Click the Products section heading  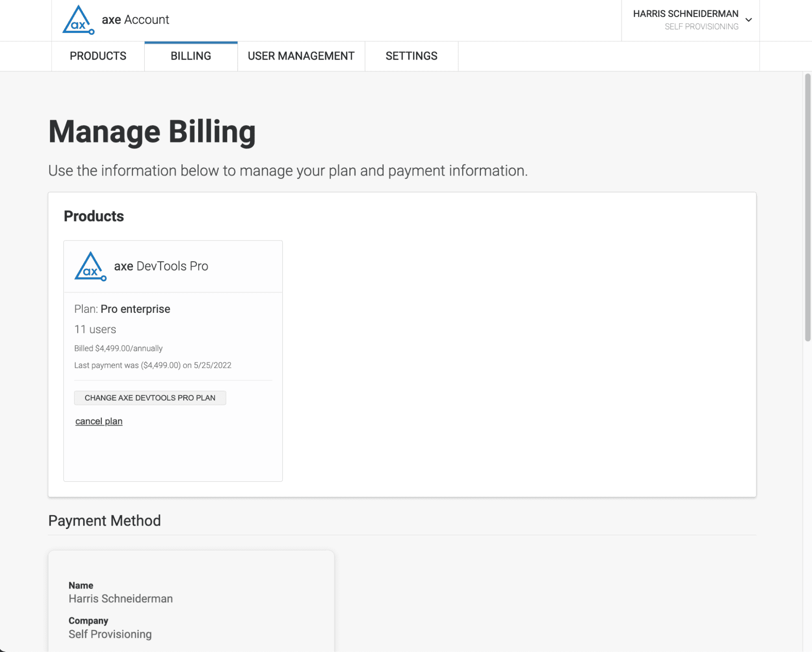point(94,217)
